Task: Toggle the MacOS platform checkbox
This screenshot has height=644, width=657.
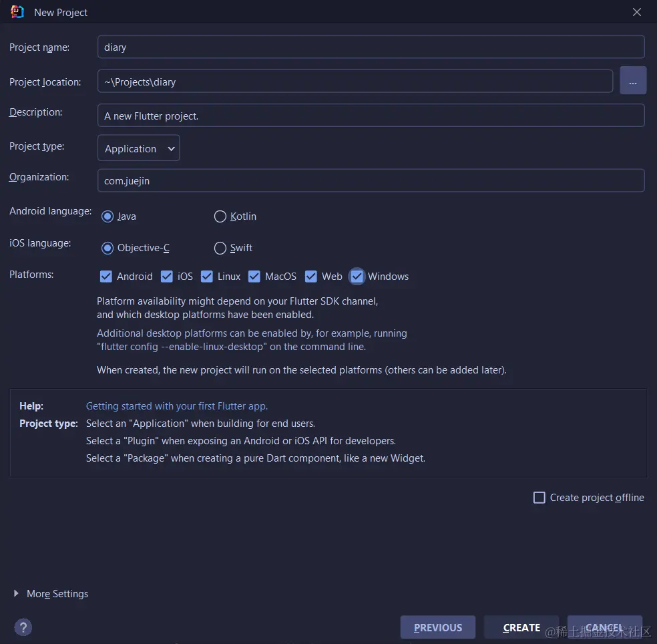Action: click(x=254, y=277)
